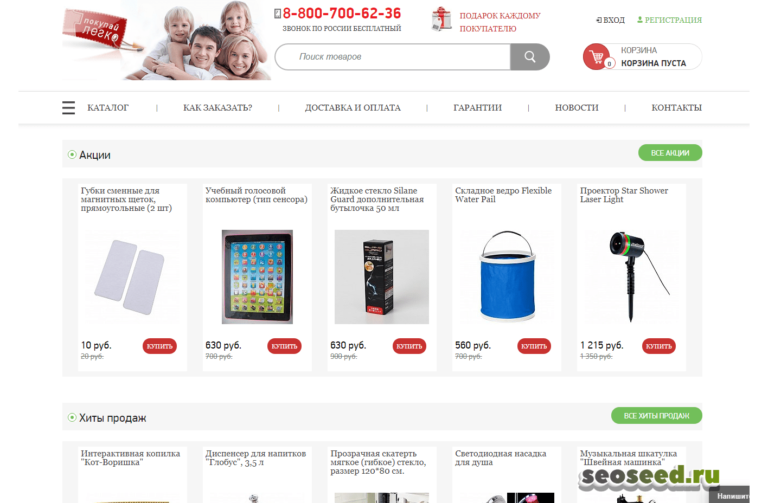Open the children's tablet computer thumbnail
768x503 pixels.
pyautogui.click(x=257, y=277)
